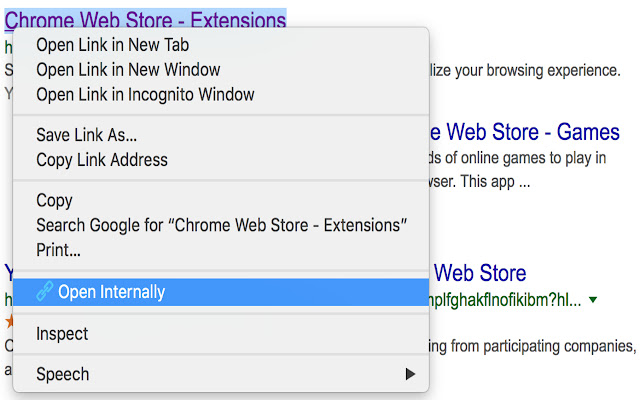Image resolution: width=640 pixels, height=400 pixels.
Task: Click the orange rating star in the result
Action: (9, 321)
